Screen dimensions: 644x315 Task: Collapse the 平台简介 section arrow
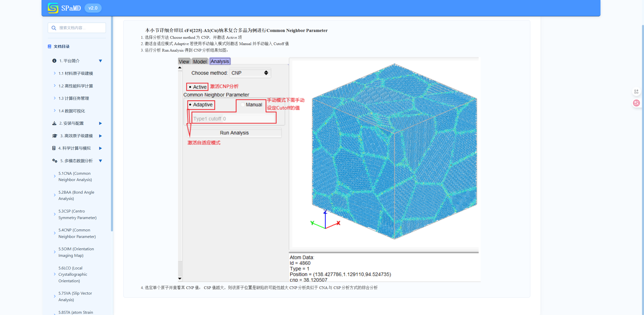100,61
